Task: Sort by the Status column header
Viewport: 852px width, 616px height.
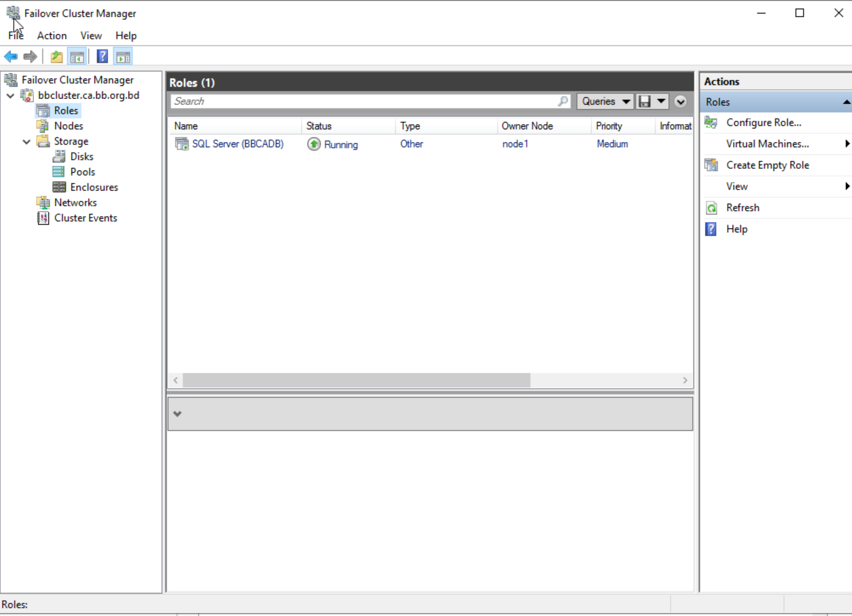Action: (x=348, y=126)
